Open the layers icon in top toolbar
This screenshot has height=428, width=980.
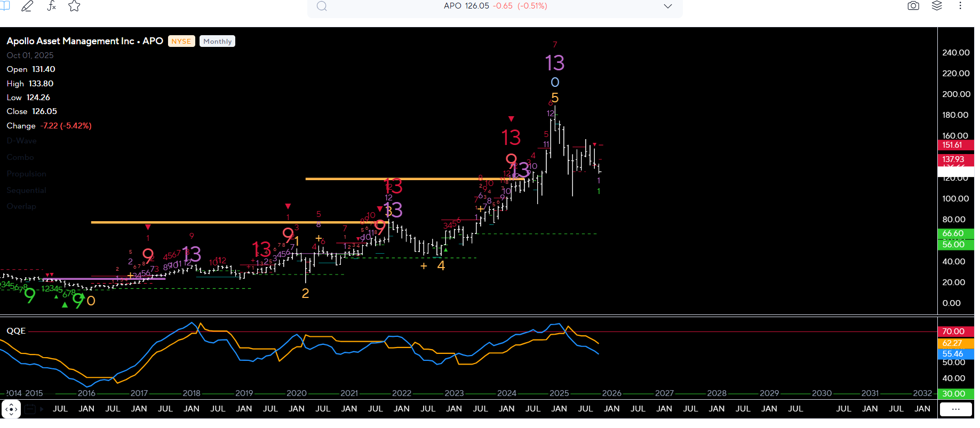point(937,6)
